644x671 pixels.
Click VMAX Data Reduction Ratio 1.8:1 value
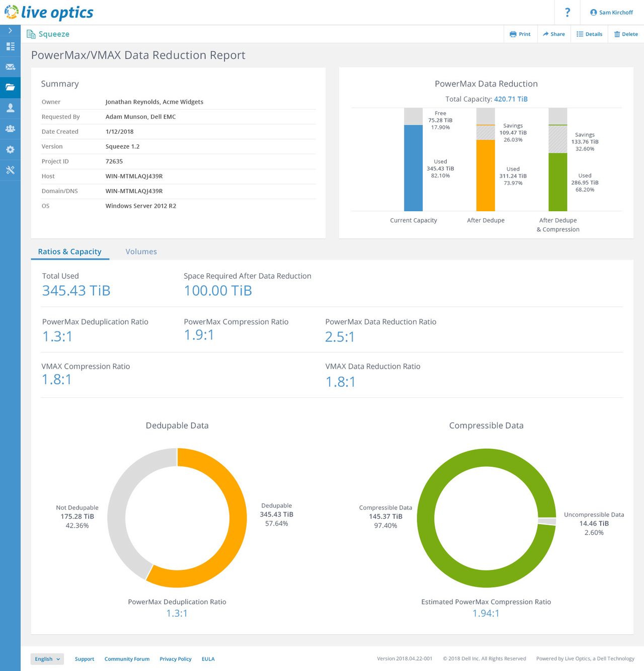(x=341, y=382)
